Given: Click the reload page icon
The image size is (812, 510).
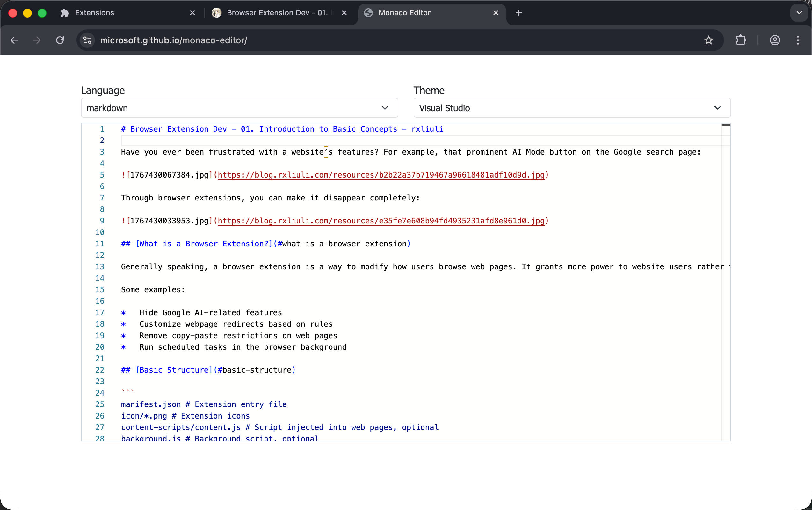Looking at the screenshot, I should [60, 40].
